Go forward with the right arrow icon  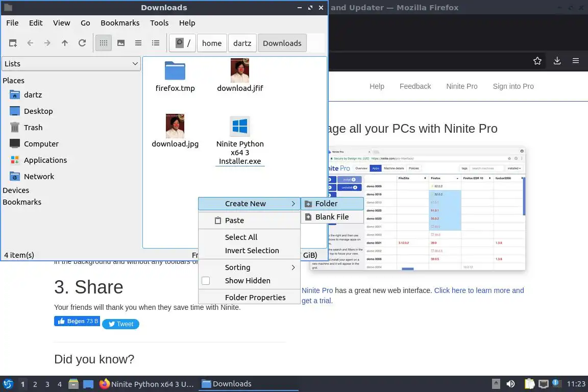tap(47, 43)
